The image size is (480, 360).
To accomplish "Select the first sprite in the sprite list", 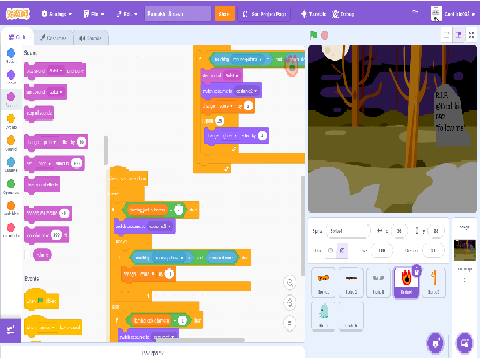I will 323,282.
